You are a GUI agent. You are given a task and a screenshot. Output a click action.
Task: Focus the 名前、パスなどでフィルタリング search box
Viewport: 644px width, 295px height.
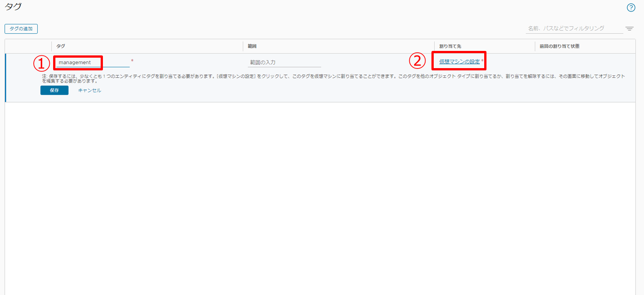[x=573, y=28]
